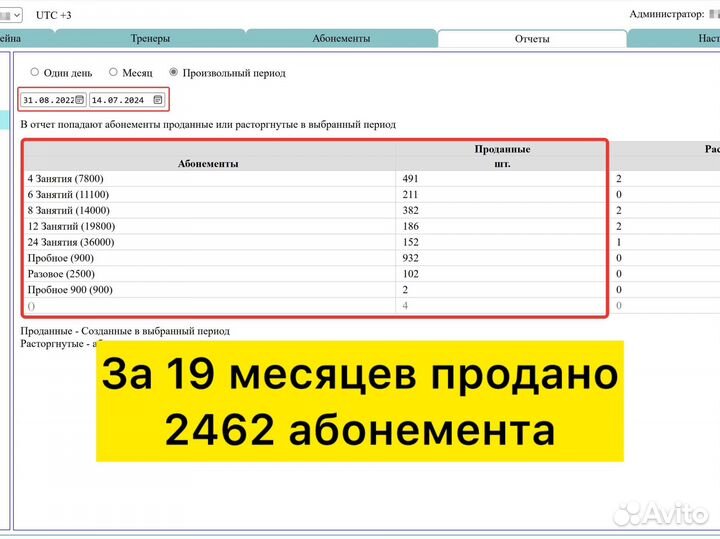Select the 'Один день' radio option

34,72
